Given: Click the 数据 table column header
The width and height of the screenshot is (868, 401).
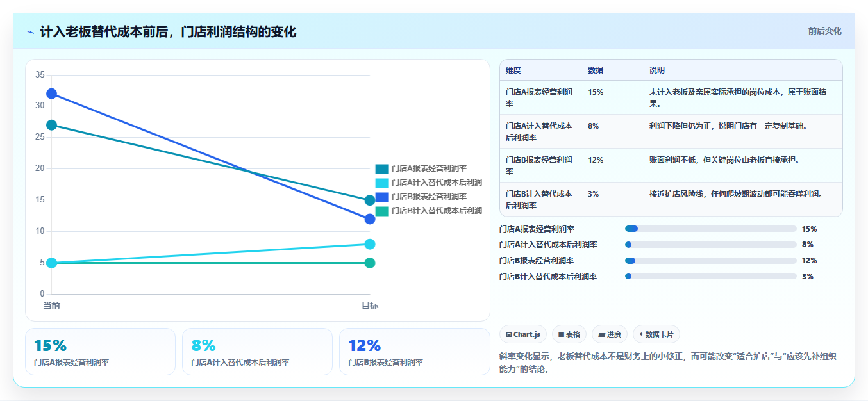Looking at the screenshot, I should click(596, 70).
